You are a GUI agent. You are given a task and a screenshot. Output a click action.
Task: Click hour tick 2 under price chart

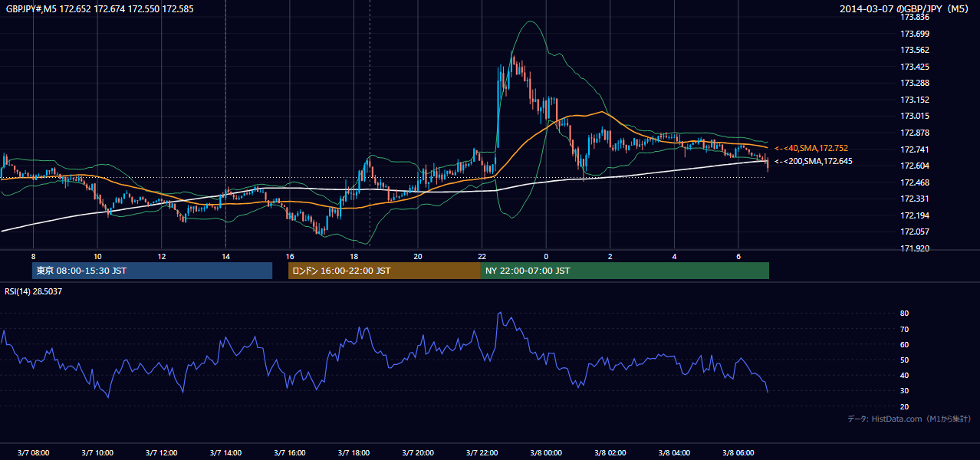(x=610, y=256)
